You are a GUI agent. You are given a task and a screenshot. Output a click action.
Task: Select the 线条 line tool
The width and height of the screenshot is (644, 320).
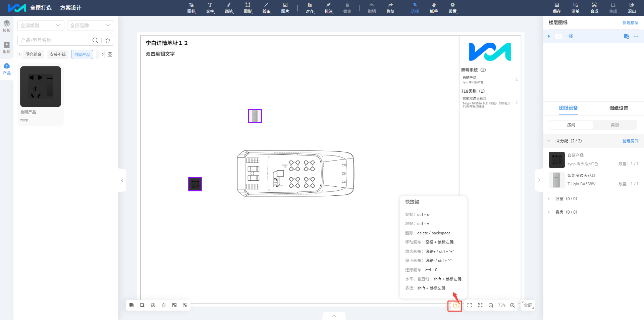click(x=267, y=8)
